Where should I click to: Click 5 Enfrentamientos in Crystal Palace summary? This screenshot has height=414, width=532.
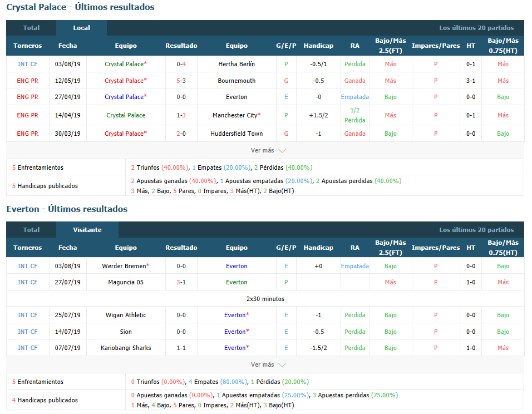point(38,167)
